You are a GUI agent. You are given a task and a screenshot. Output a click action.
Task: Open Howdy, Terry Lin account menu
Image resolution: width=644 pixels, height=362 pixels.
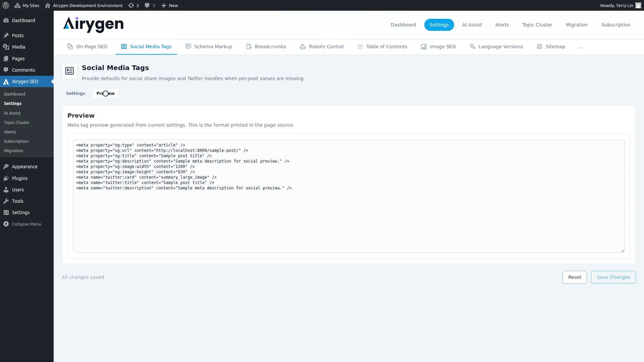click(620, 5)
